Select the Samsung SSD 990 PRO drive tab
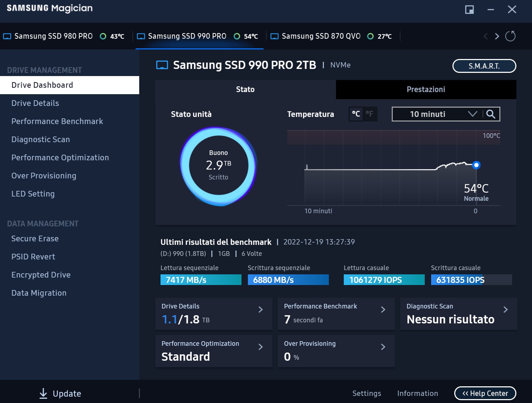This screenshot has width=532, height=403. [x=199, y=36]
